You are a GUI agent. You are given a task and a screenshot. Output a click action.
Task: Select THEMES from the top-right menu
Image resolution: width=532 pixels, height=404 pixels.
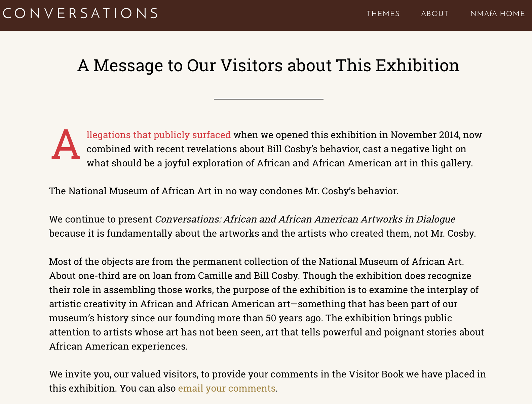[383, 14]
